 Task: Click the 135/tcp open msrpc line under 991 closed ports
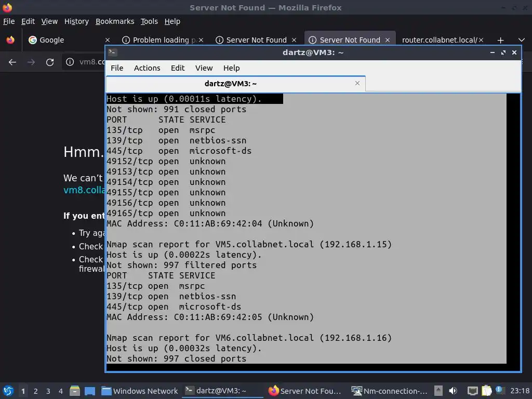coord(161,130)
